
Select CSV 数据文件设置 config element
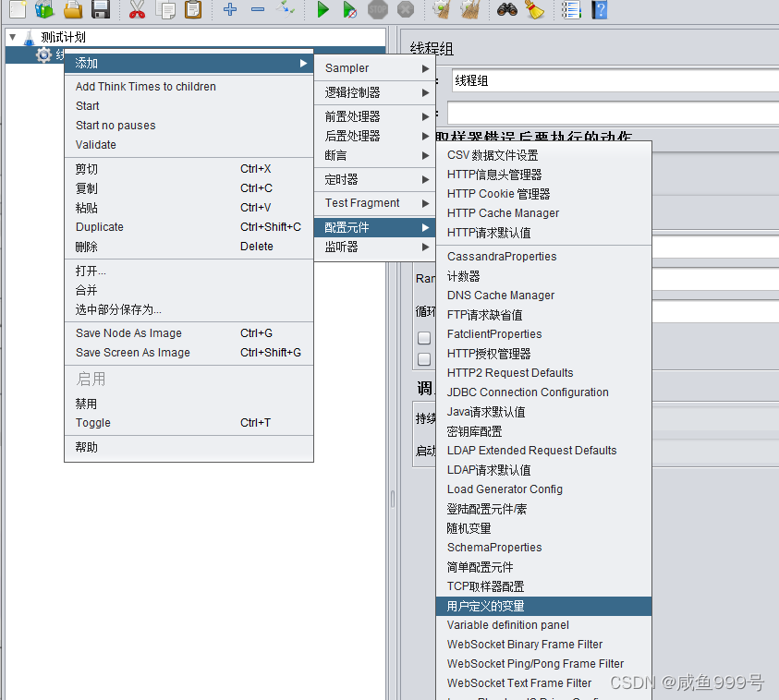pyautogui.click(x=543, y=155)
